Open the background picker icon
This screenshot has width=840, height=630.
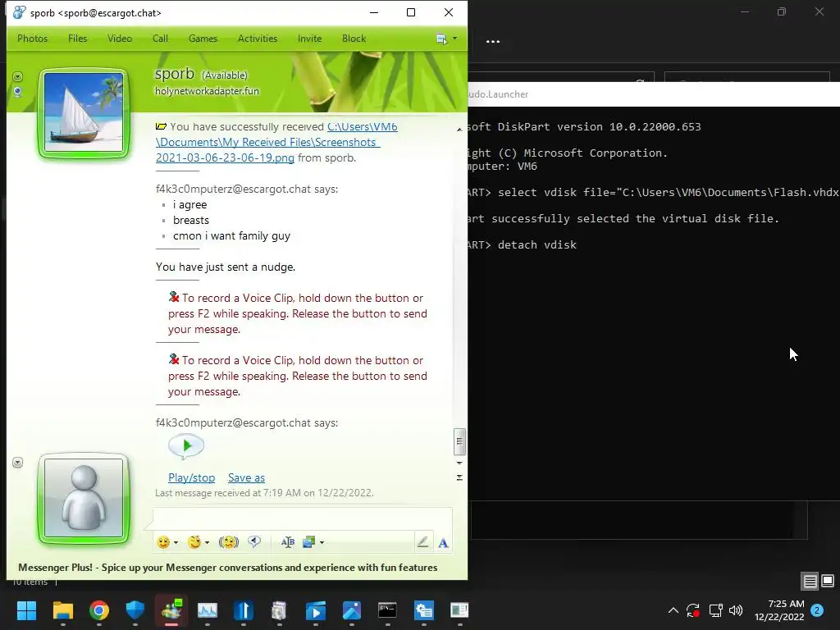pyautogui.click(x=308, y=542)
